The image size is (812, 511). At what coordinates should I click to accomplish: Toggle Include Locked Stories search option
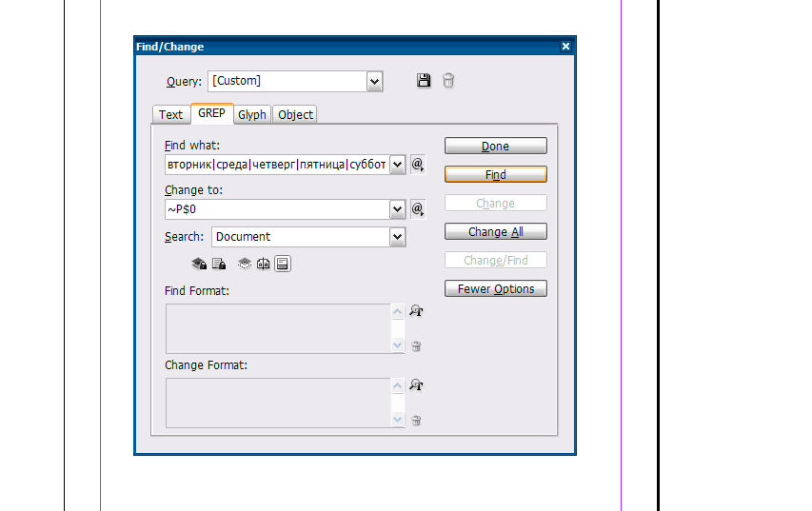219,264
